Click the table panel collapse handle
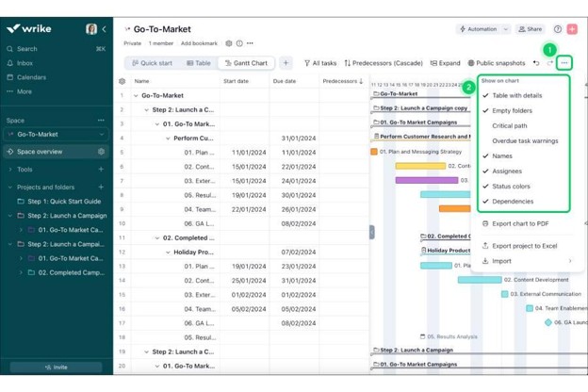Viewport: 588px width, 392px height. click(372, 232)
